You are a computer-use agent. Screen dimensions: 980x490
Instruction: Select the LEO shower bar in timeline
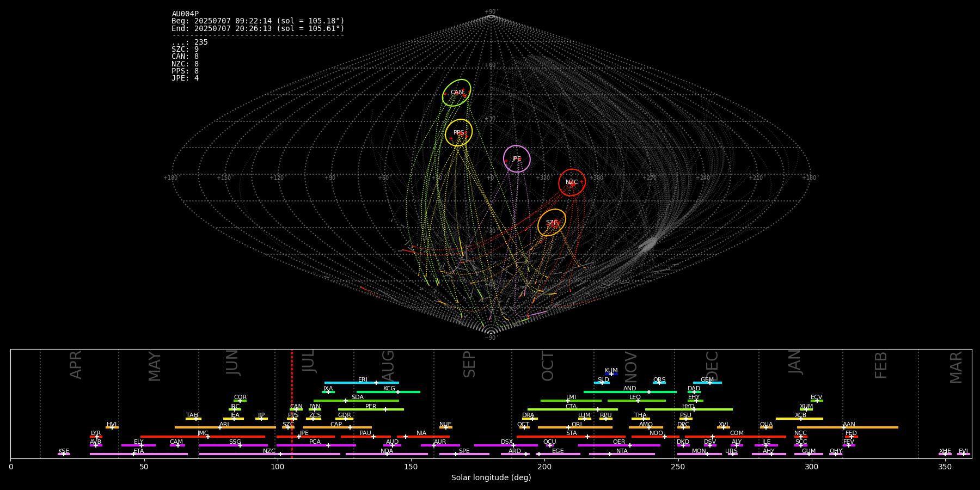click(x=636, y=401)
